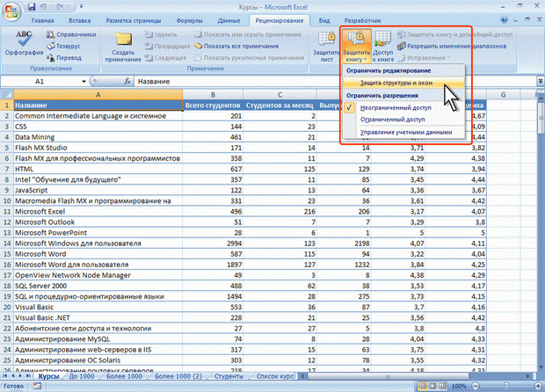Zoom out with minus button
The height and width of the screenshot is (392, 545).
(x=476, y=386)
